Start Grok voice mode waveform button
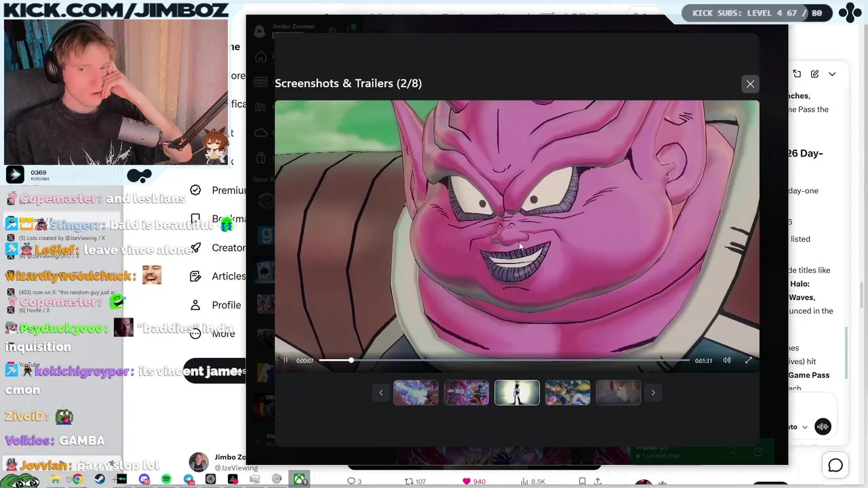The height and width of the screenshot is (488, 868). point(823,426)
